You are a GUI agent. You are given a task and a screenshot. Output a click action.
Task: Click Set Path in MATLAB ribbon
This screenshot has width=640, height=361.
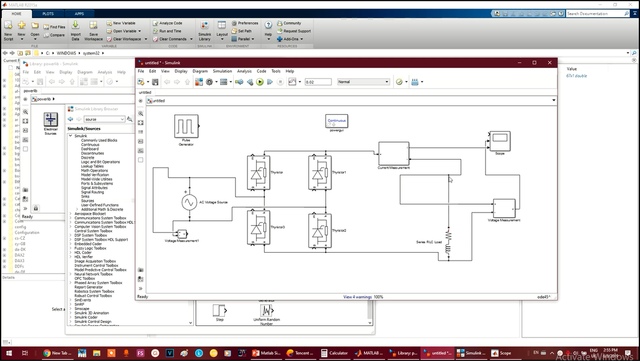coord(242,31)
